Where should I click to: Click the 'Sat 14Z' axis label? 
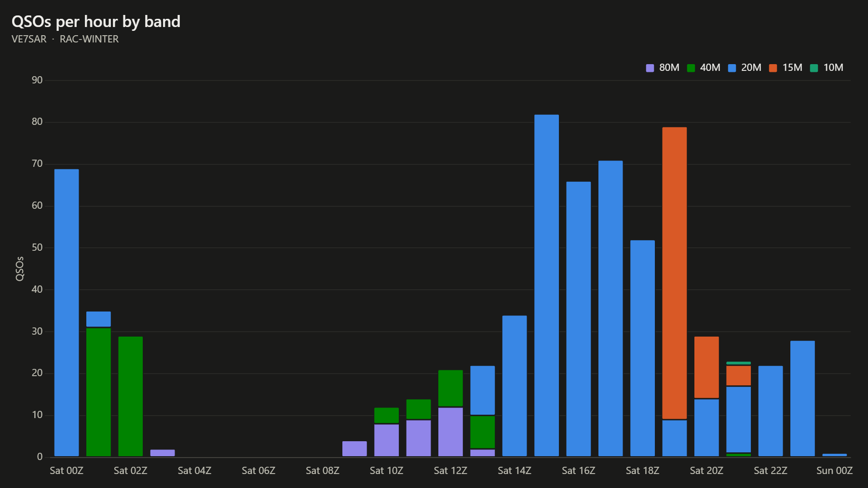(x=515, y=471)
